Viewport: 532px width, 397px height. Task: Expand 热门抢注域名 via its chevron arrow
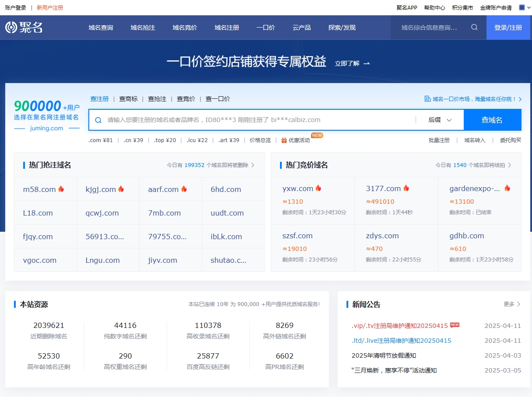tap(253, 165)
